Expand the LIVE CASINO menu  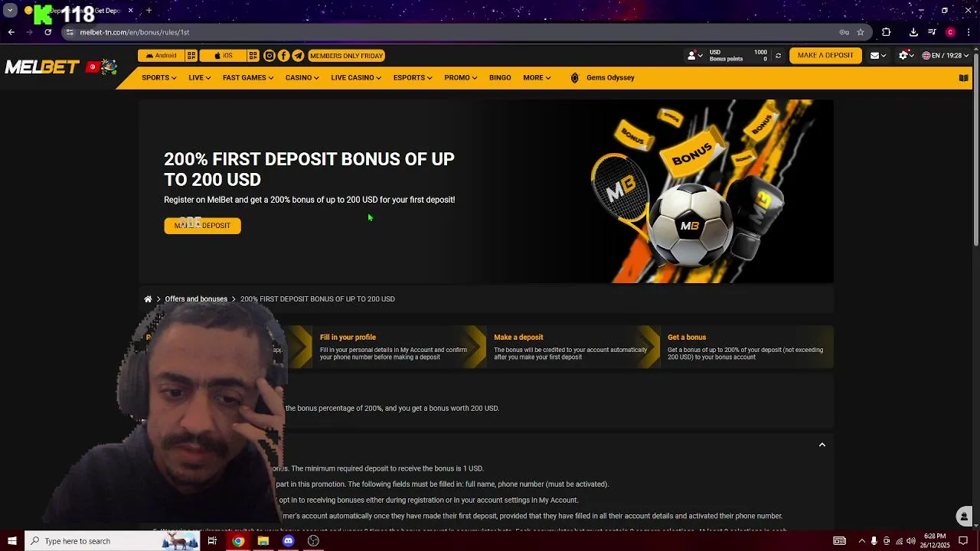coord(356,77)
